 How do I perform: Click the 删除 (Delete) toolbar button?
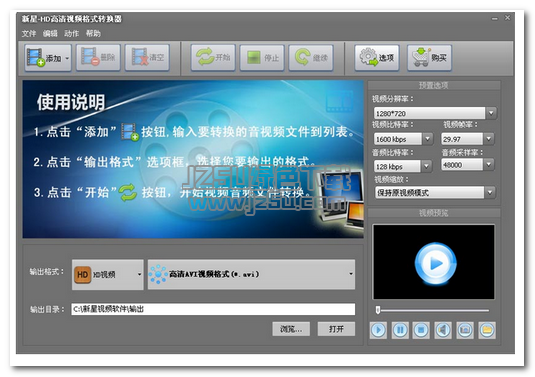98,58
